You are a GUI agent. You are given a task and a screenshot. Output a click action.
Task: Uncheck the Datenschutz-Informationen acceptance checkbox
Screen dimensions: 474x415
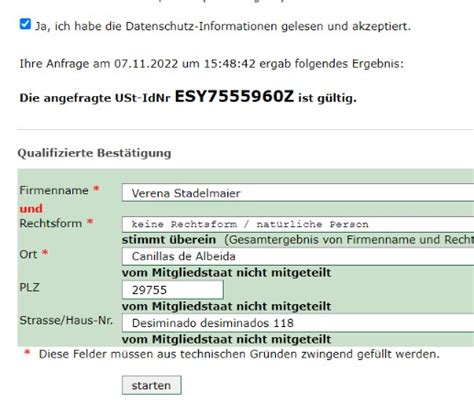pyautogui.click(x=25, y=24)
